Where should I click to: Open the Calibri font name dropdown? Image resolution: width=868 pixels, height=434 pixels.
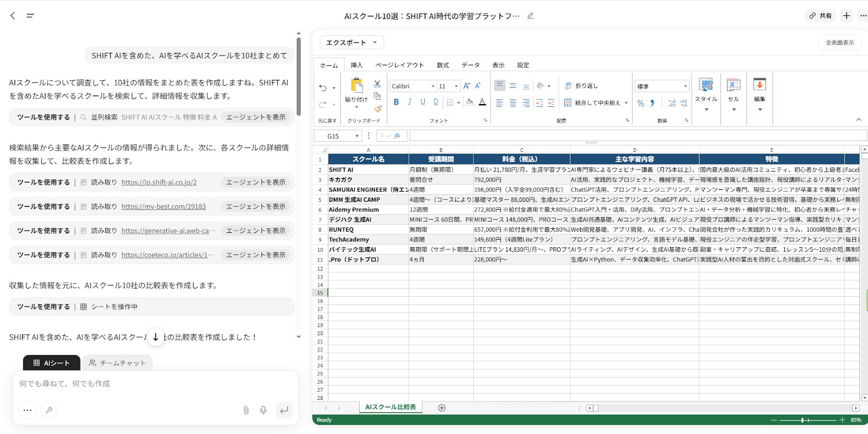pyautogui.click(x=413, y=86)
